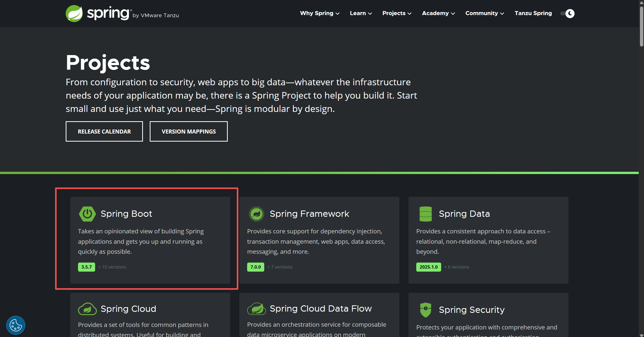This screenshot has width=644, height=337.
Task: Click the Spring Framework leaf icon
Action: click(x=256, y=214)
